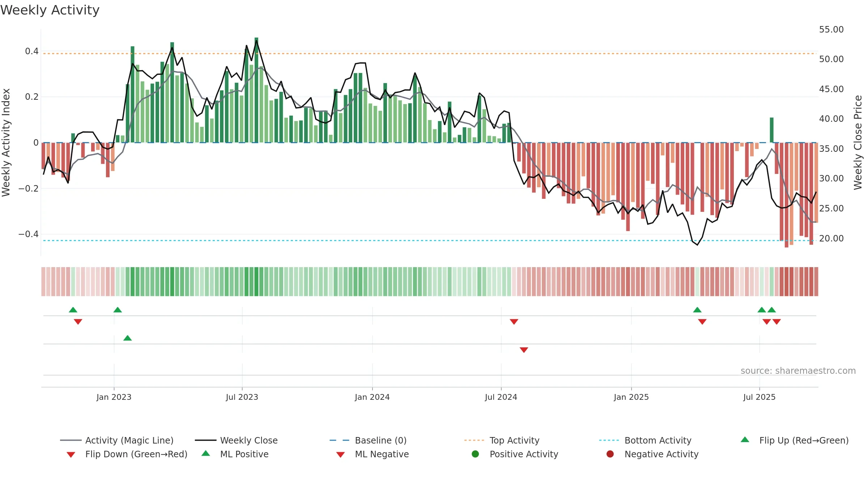
Task: Click the red flip-down triangle after Jul 2024
Action: (514, 322)
